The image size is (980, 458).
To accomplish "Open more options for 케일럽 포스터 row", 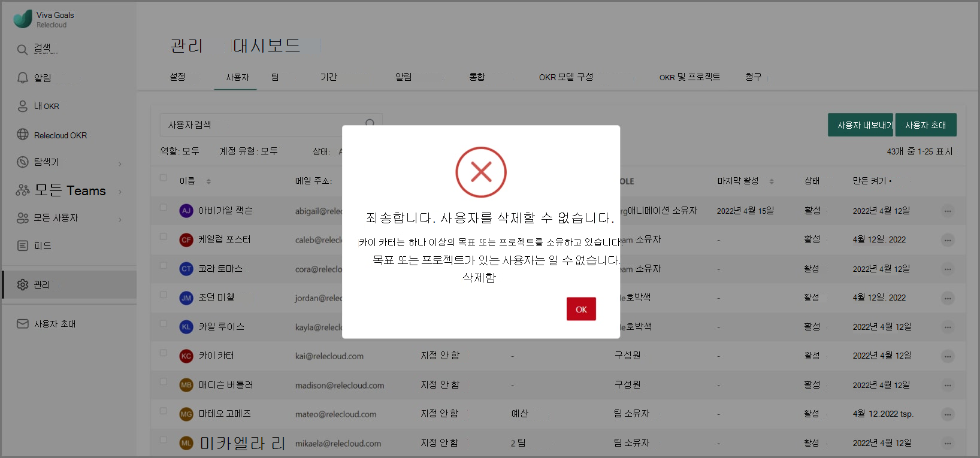I will (x=948, y=240).
